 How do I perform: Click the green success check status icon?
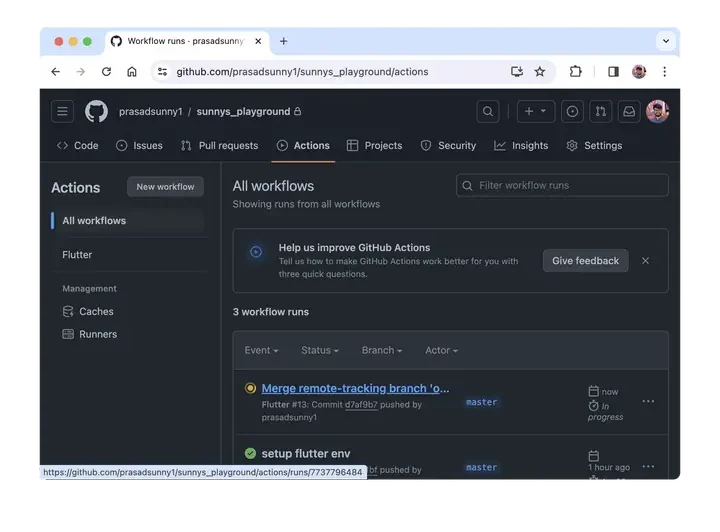coord(250,454)
